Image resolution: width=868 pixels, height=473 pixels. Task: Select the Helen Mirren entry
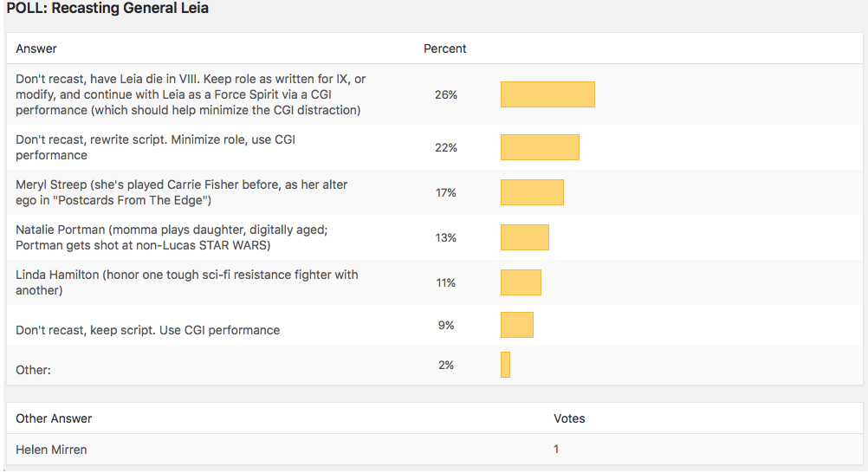coord(51,450)
